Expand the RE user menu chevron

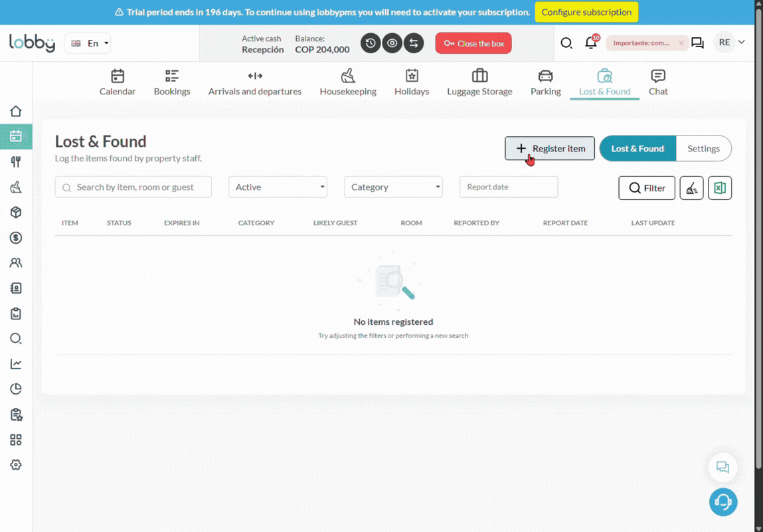pyautogui.click(x=742, y=43)
